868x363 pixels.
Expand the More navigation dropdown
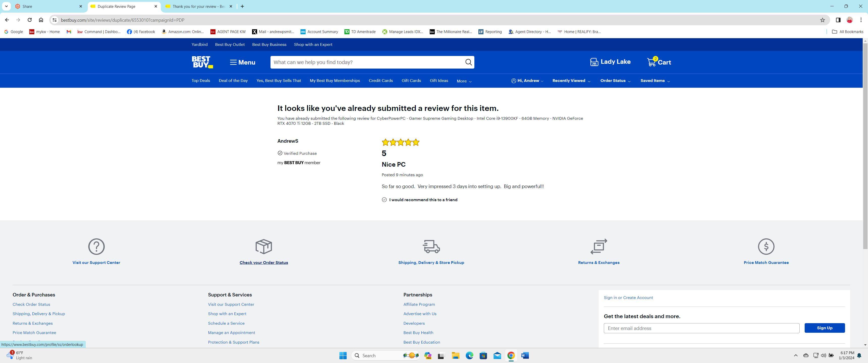pyautogui.click(x=464, y=81)
